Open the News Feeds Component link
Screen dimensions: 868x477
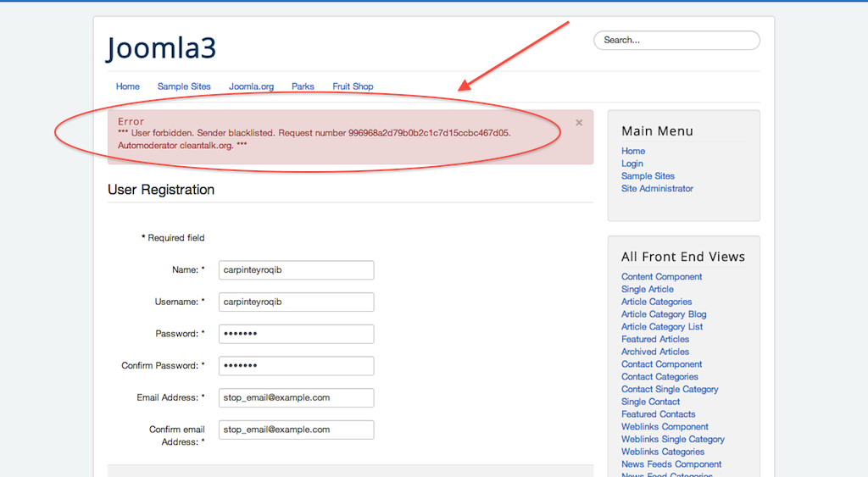[671, 464]
